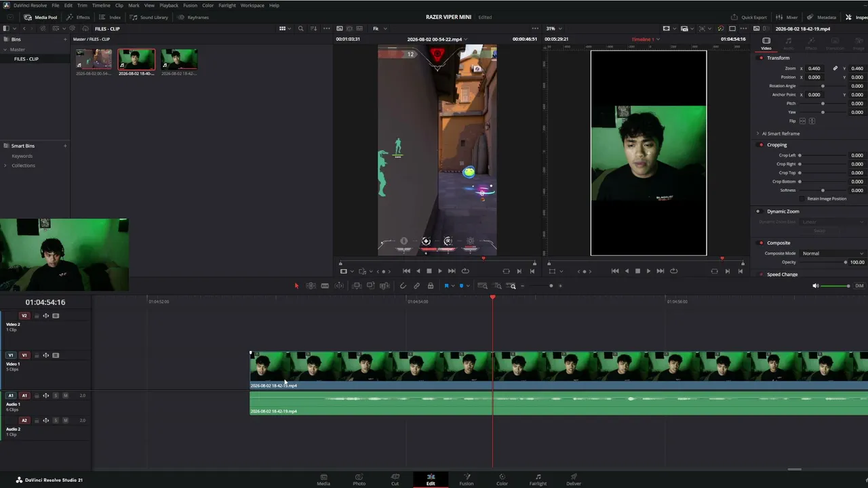868x488 pixels.
Task: Adjust the Rotation Angle slider
Action: coord(823,86)
